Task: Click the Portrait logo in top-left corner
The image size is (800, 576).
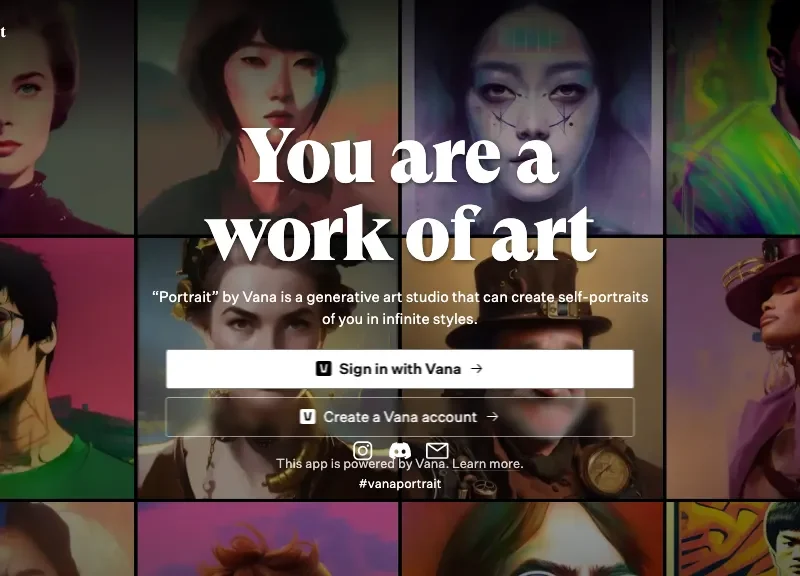Action: (x=3, y=32)
